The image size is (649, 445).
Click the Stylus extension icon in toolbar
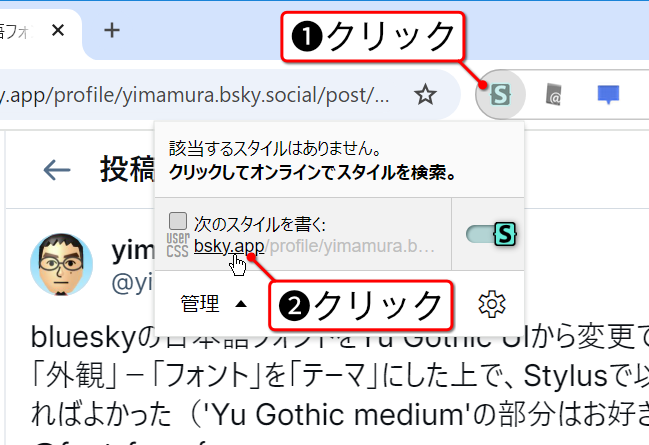[x=500, y=95]
